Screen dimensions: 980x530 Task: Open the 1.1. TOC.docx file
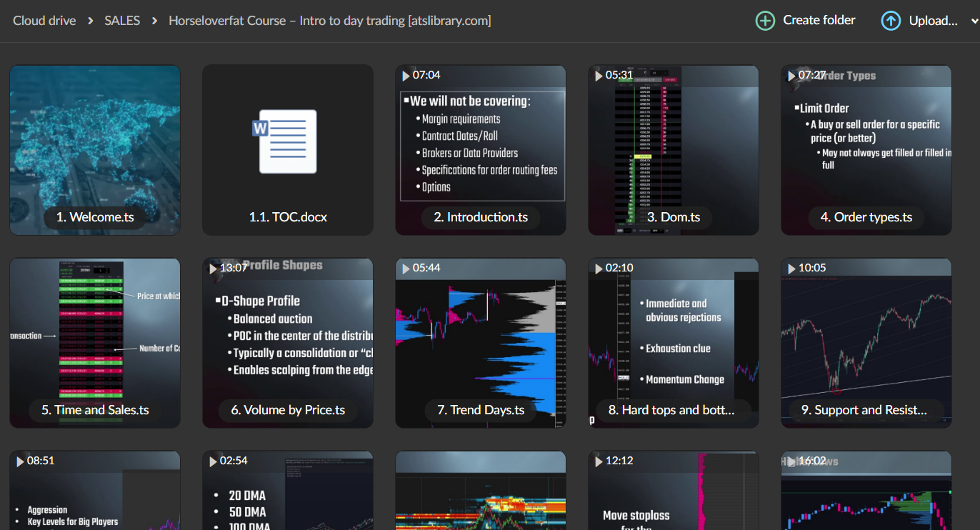point(287,150)
